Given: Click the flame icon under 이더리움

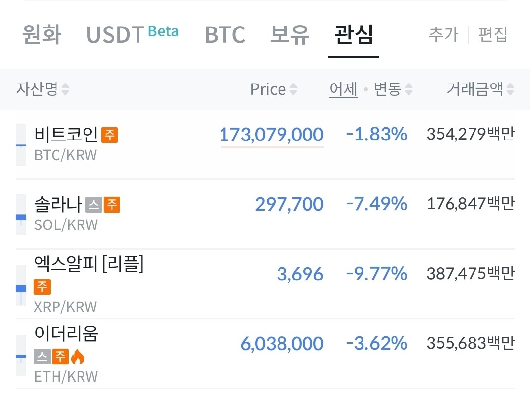Looking at the screenshot, I should 77,357.
